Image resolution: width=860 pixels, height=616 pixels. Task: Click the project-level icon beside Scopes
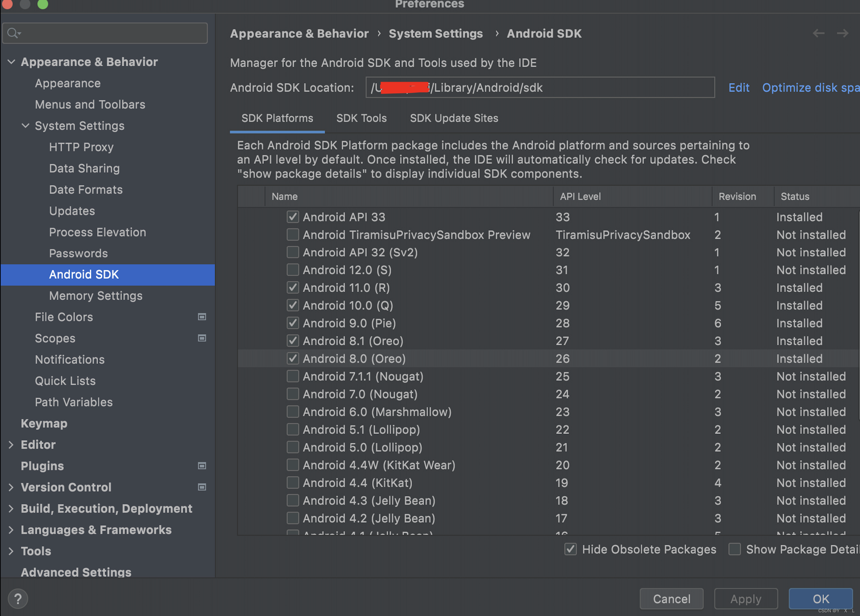pyautogui.click(x=202, y=338)
